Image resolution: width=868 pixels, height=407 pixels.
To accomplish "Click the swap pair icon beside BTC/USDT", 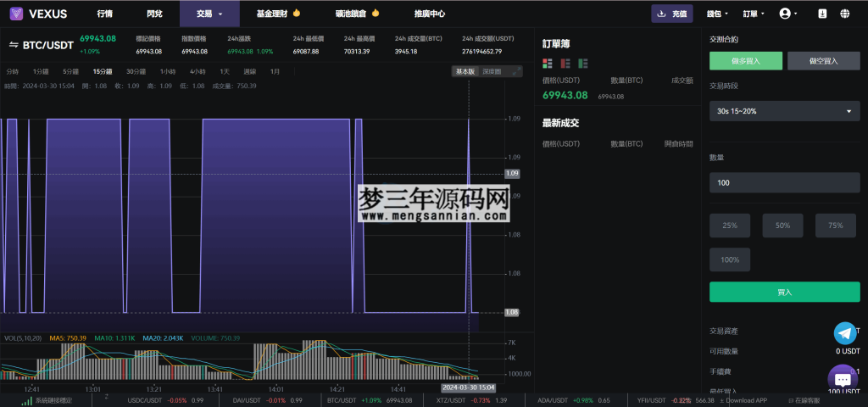I will pyautogui.click(x=14, y=45).
